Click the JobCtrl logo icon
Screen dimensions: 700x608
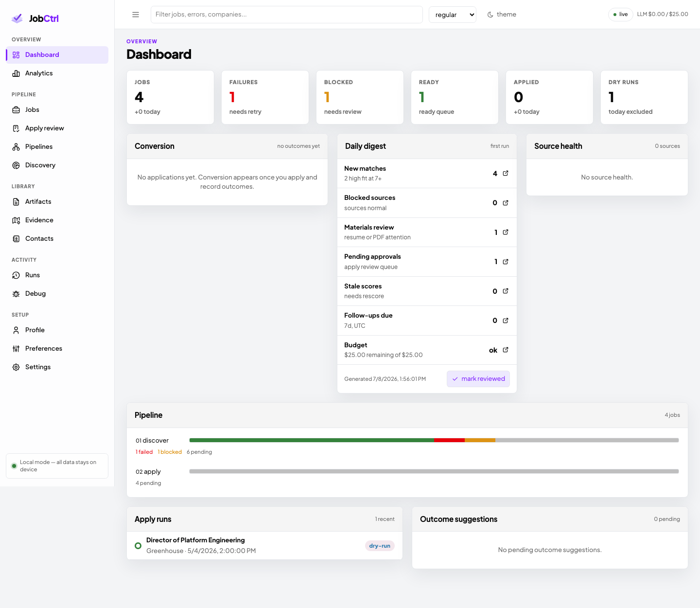pos(17,18)
